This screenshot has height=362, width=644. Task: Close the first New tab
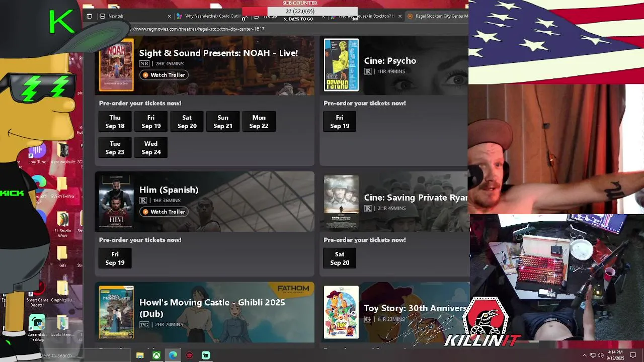(x=169, y=16)
